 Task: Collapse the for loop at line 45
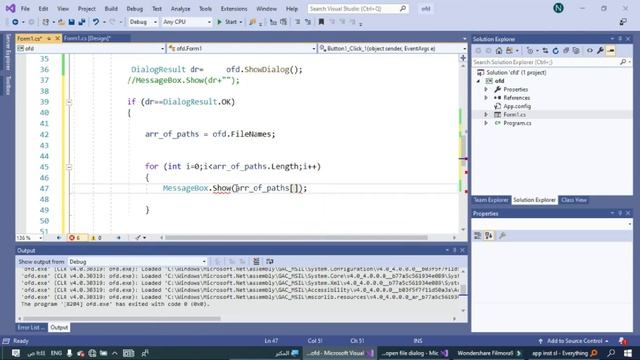(x=69, y=167)
